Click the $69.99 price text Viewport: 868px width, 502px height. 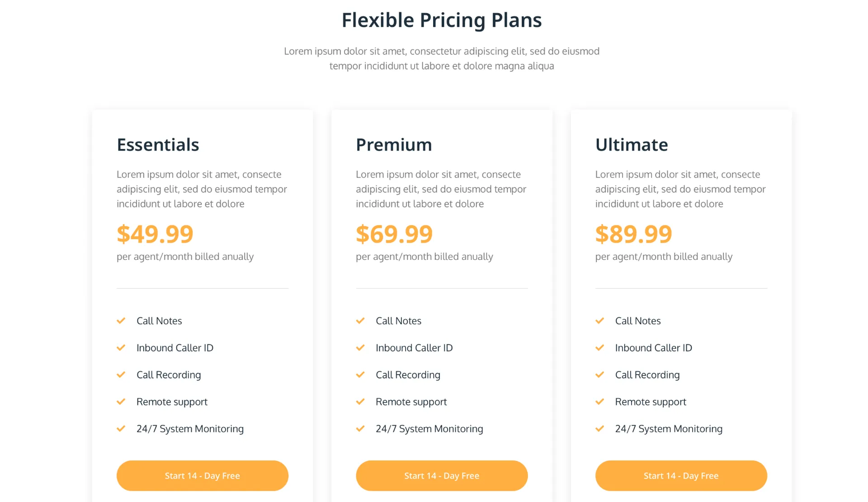[394, 234]
